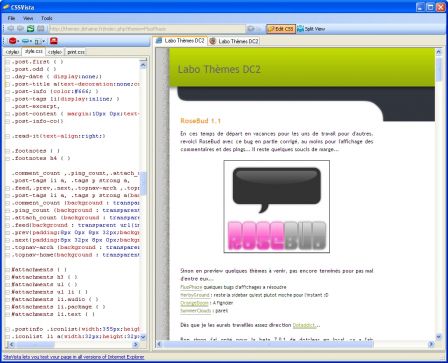Open the Tools menu

47,18
